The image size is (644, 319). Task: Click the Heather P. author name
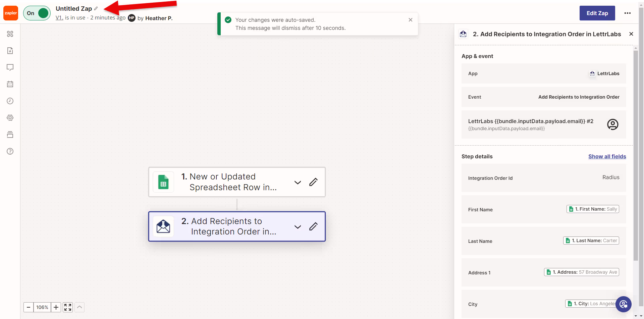pyautogui.click(x=159, y=18)
